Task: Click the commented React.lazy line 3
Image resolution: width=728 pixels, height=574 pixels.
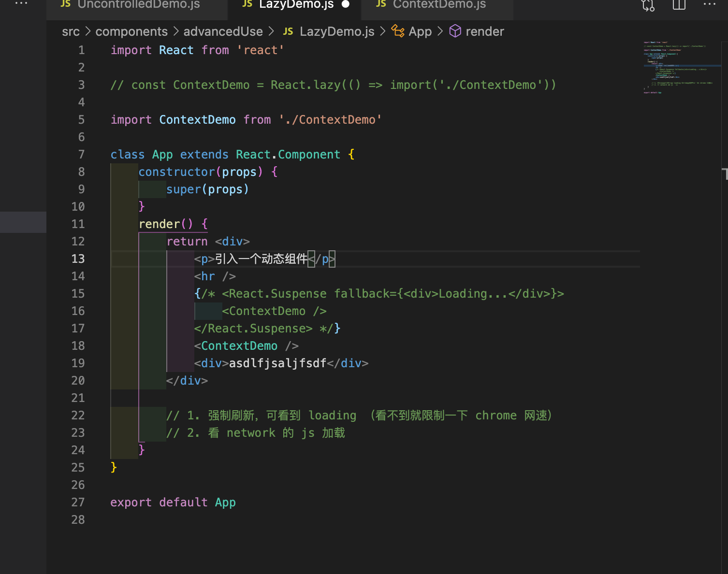Action: click(334, 85)
